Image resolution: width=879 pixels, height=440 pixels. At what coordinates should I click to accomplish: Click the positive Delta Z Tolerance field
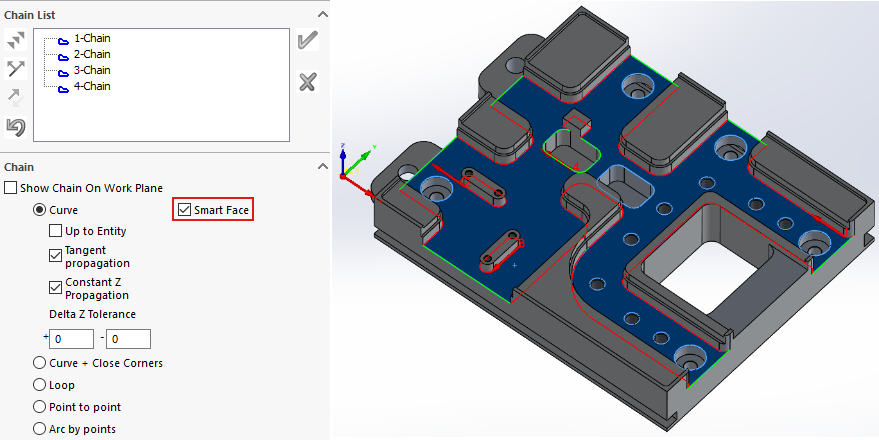(71, 339)
